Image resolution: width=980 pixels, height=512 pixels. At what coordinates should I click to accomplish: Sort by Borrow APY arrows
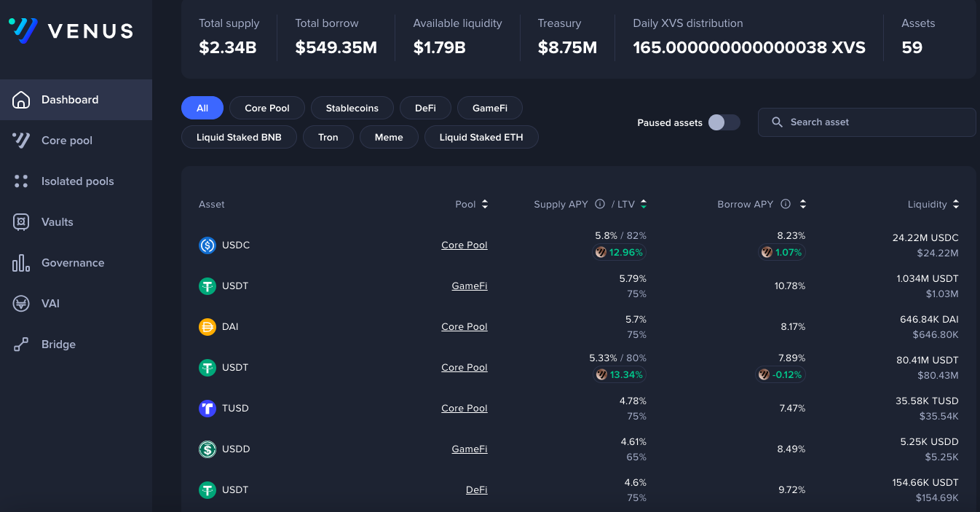[x=803, y=205]
